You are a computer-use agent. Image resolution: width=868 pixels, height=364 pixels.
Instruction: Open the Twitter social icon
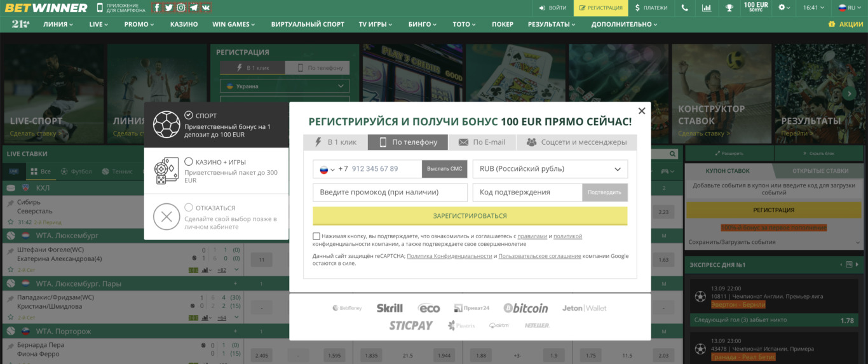click(169, 8)
